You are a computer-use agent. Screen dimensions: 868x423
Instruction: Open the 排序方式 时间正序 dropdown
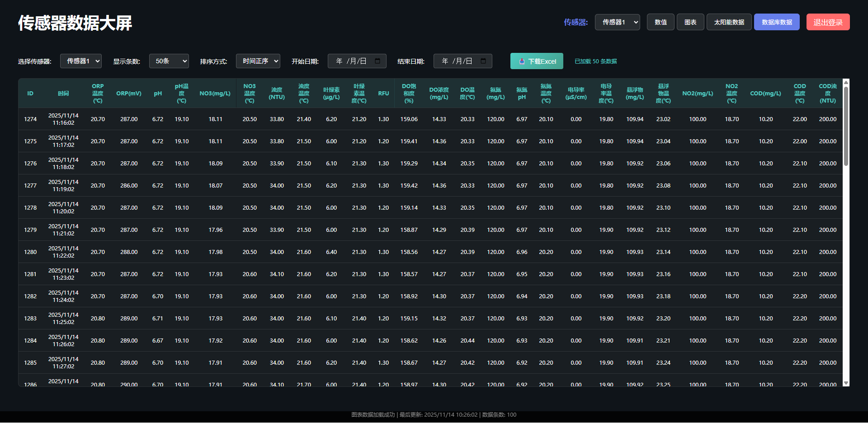pos(258,61)
